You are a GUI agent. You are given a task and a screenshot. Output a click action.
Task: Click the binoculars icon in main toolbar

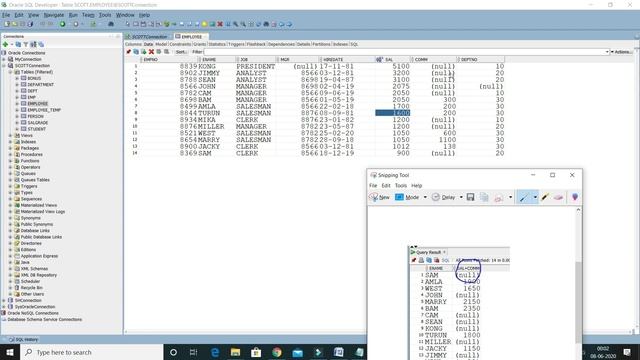click(x=111, y=24)
